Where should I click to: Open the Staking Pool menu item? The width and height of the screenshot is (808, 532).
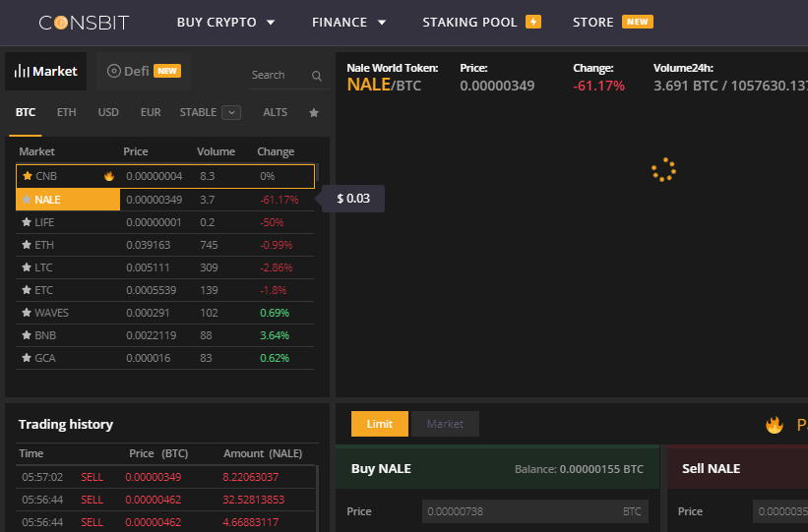469,23
